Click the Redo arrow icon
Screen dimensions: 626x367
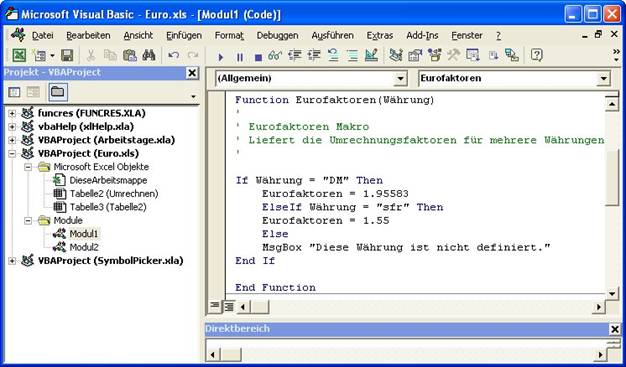[193, 55]
